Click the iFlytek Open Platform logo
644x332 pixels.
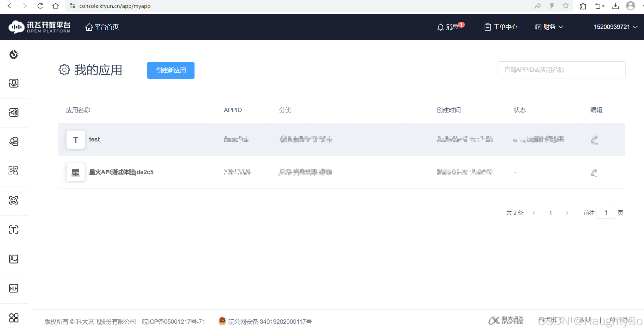click(x=40, y=27)
